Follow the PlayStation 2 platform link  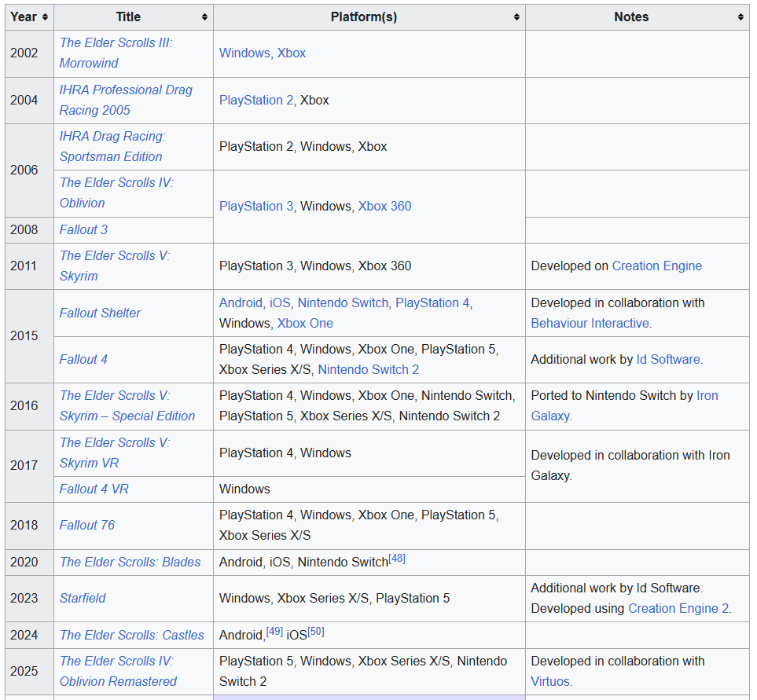(256, 100)
